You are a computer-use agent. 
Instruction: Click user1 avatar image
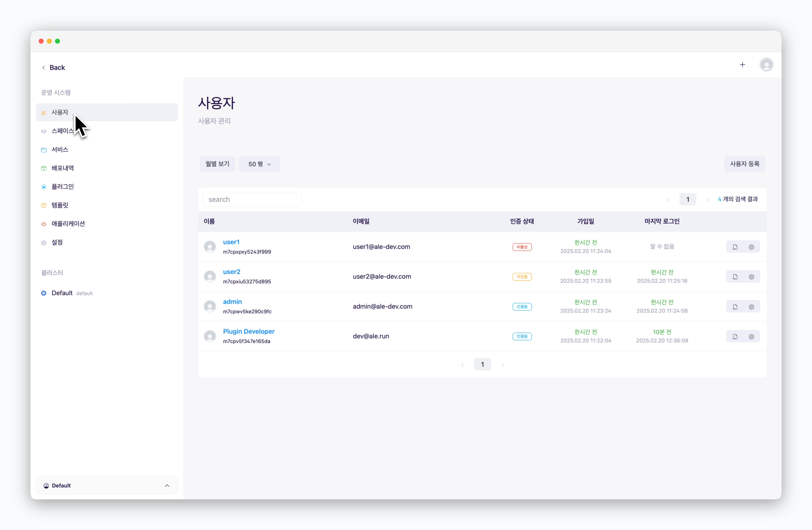click(x=210, y=247)
